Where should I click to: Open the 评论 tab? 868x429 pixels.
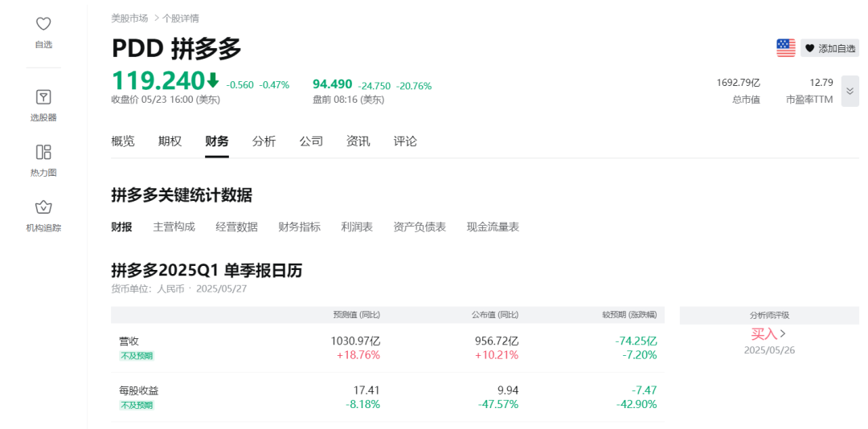[405, 141]
